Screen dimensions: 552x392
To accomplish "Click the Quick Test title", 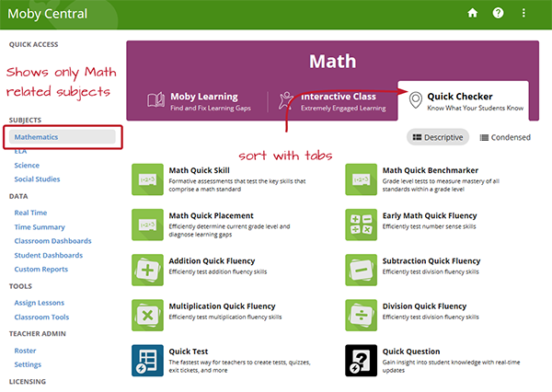I will point(189,352).
